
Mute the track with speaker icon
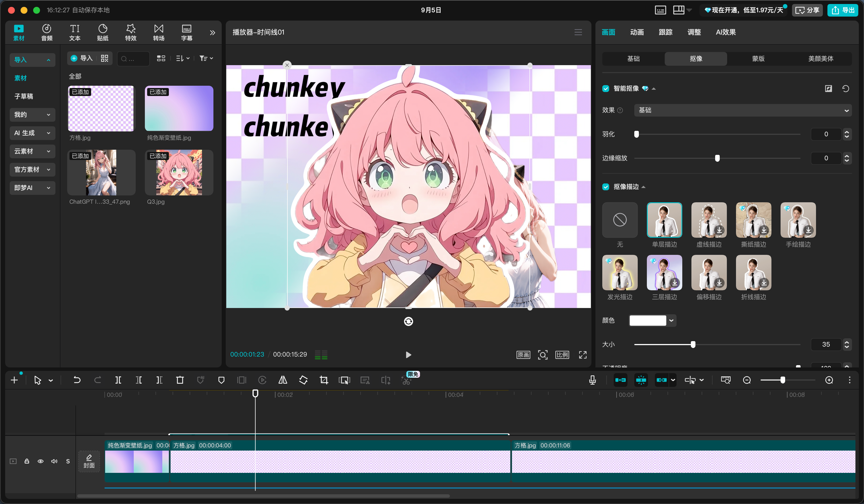[x=54, y=461]
